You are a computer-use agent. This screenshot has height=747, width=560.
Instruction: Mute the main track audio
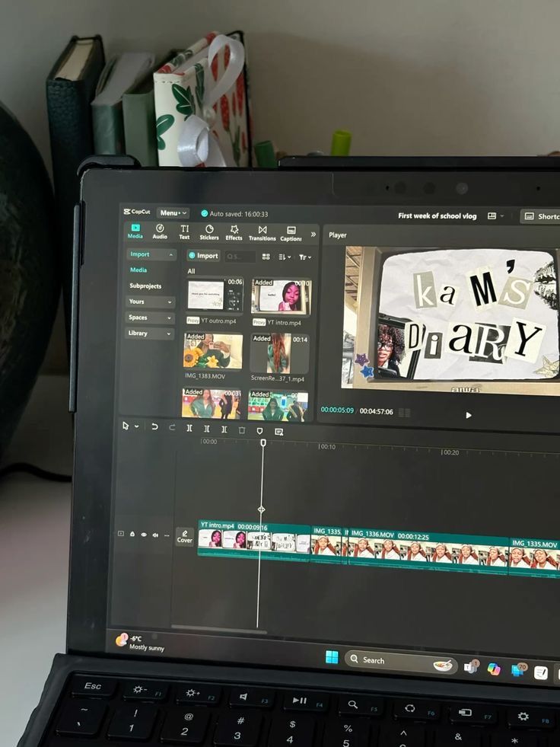coord(155,535)
